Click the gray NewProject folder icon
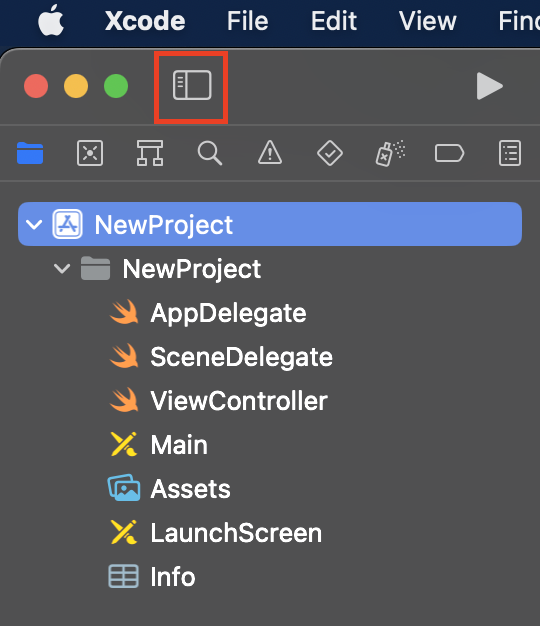The height and width of the screenshot is (626, 540). point(95,268)
